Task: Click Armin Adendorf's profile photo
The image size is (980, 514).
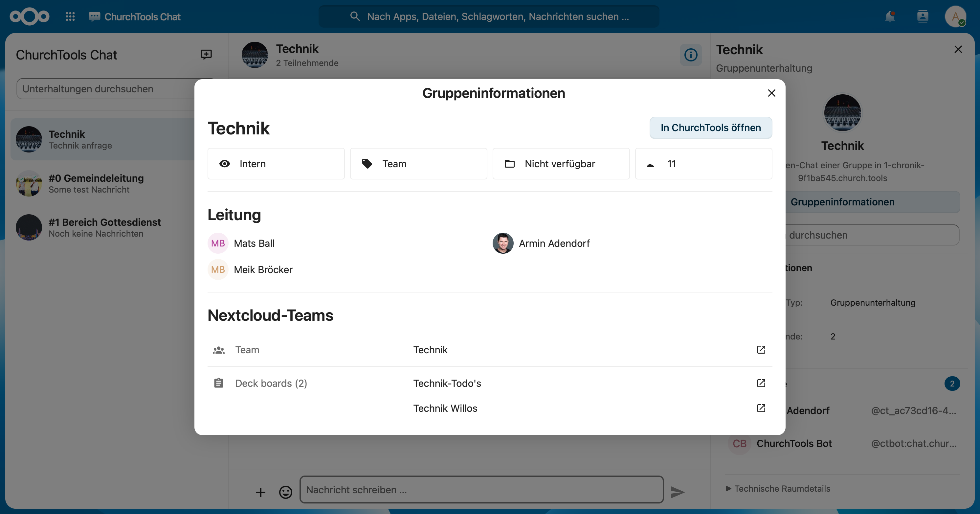Action: pyautogui.click(x=503, y=243)
